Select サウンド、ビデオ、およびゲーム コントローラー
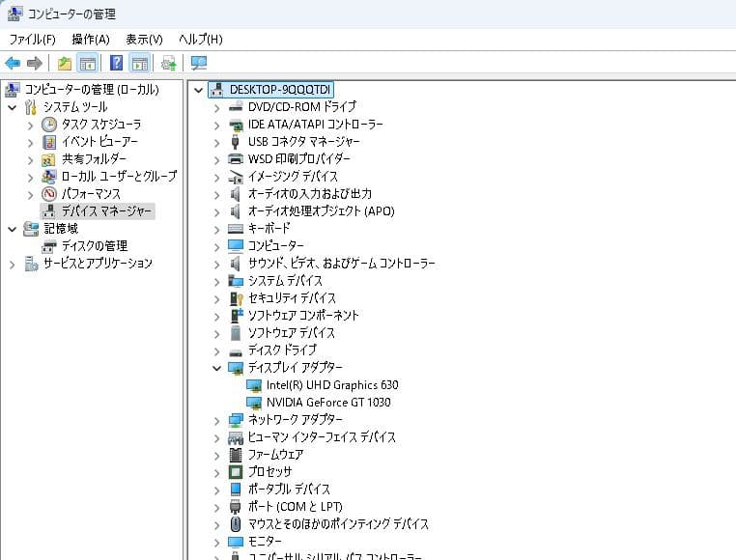 (x=342, y=263)
